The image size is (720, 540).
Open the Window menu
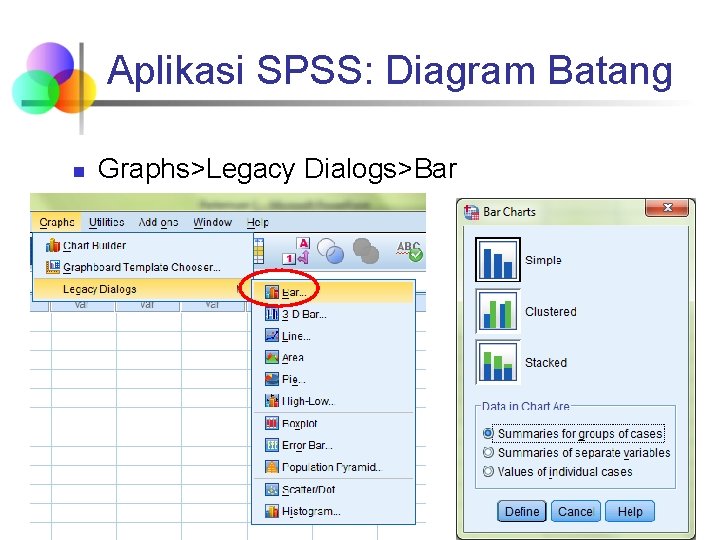212,222
